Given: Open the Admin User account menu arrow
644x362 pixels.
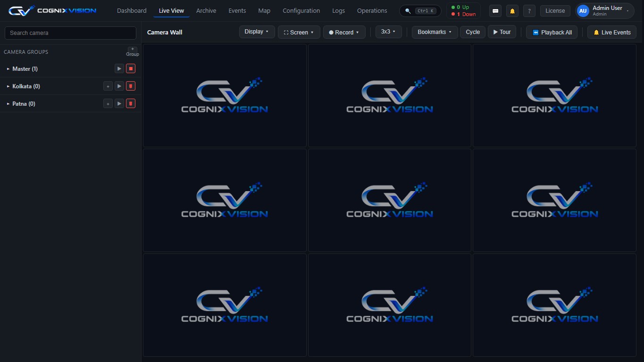Looking at the screenshot, I should [627, 11].
